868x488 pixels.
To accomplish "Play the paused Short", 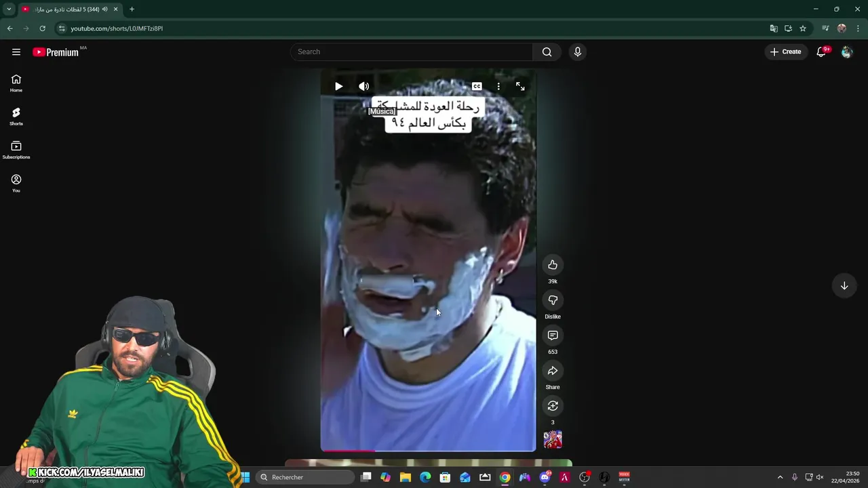I will pyautogui.click(x=338, y=86).
